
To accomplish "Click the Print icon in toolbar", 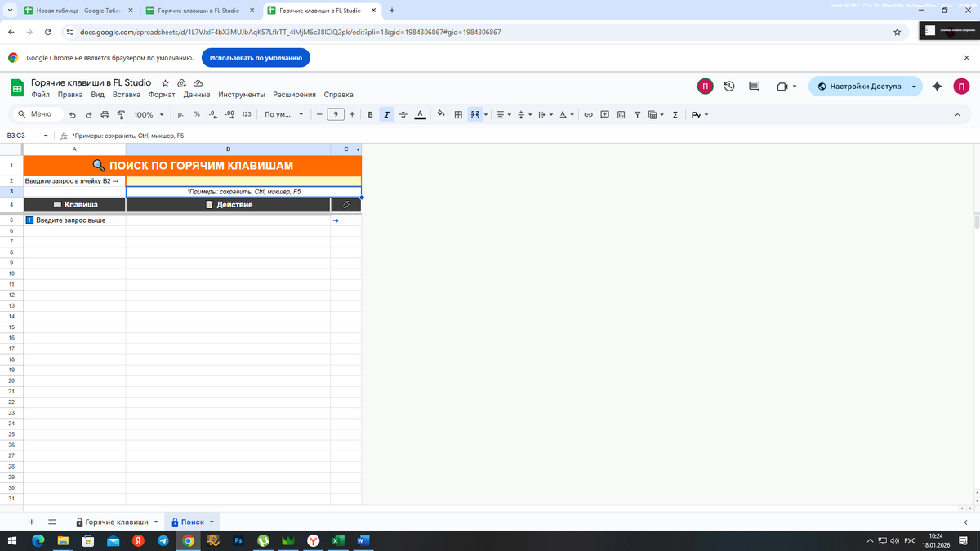I will point(105,115).
